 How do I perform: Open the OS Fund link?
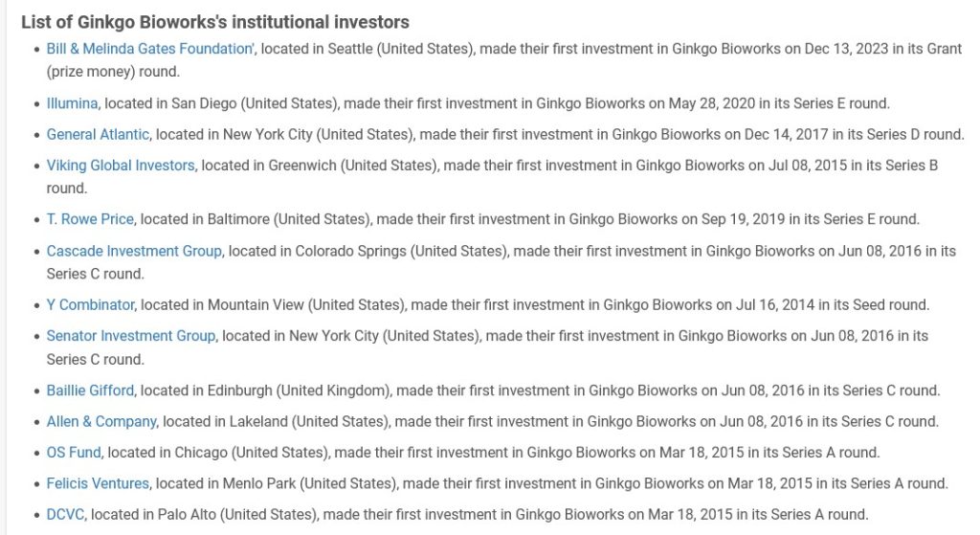[74, 453]
